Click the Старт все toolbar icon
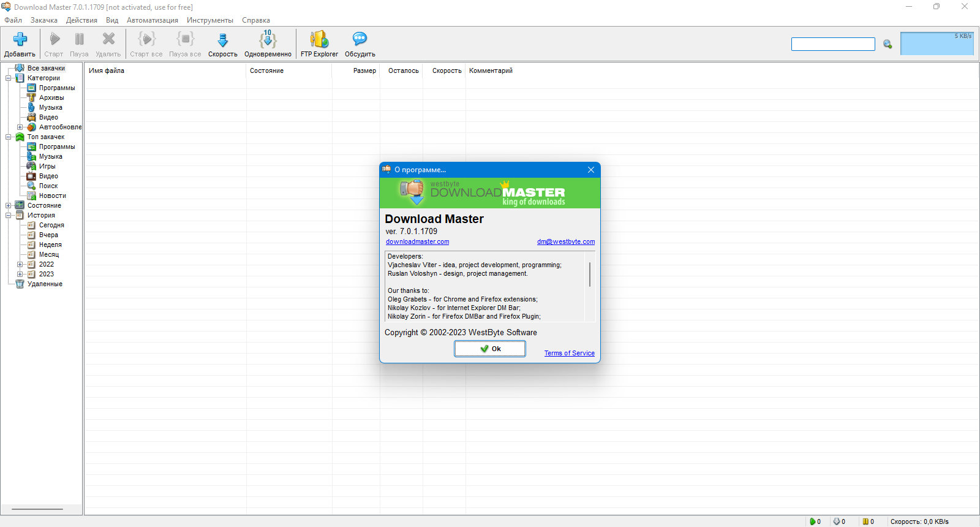The height and width of the screenshot is (527, 980). [x=146, y=39]
